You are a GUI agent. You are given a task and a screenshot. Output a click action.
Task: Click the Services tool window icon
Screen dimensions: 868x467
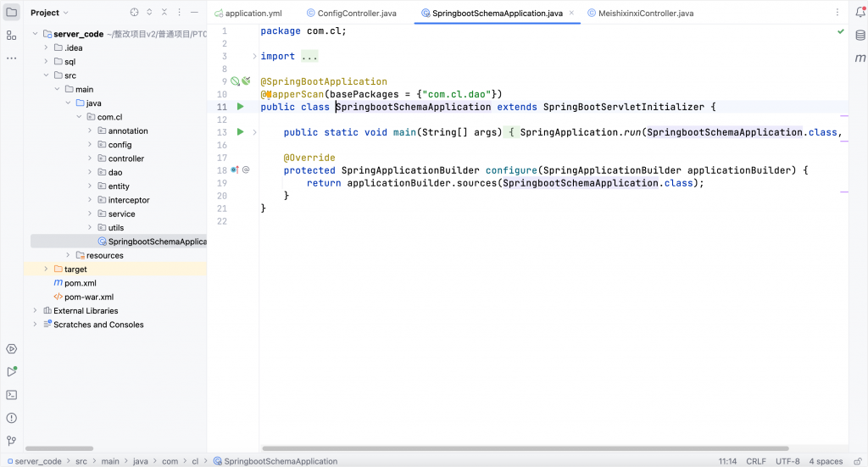point(11,348)
